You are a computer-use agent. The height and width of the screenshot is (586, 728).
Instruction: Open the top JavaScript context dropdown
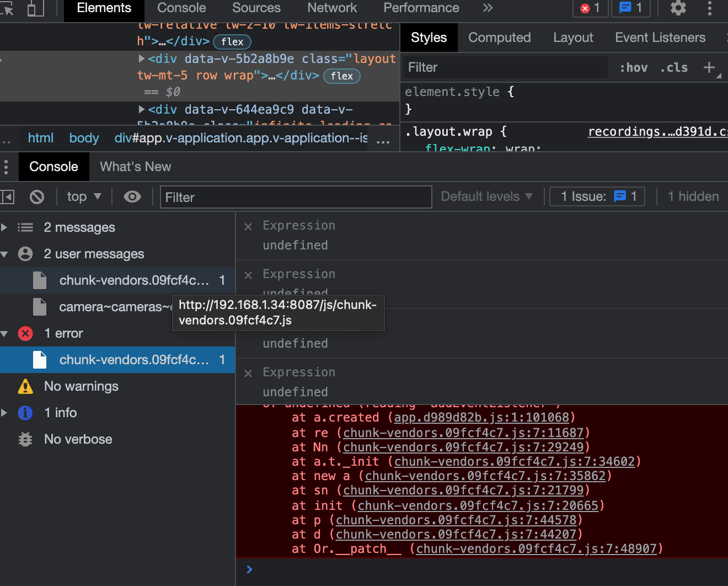[84, 197]
